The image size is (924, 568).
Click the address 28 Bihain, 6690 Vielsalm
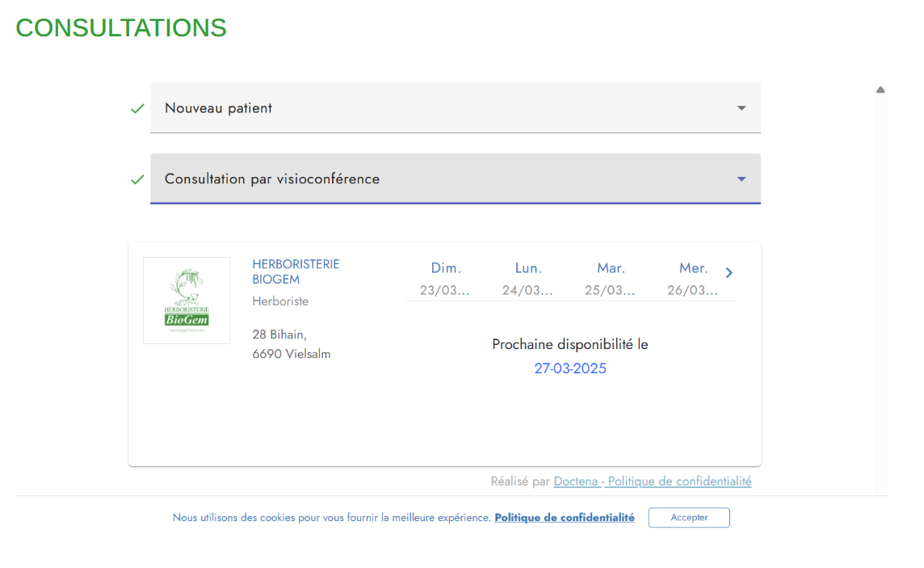292,344
